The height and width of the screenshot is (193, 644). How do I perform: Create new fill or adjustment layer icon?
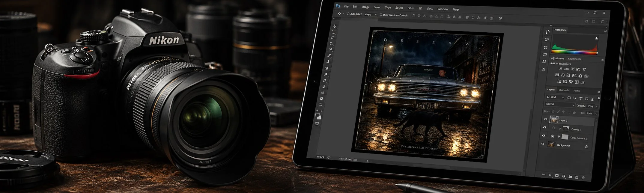click(x=564, y=176)
